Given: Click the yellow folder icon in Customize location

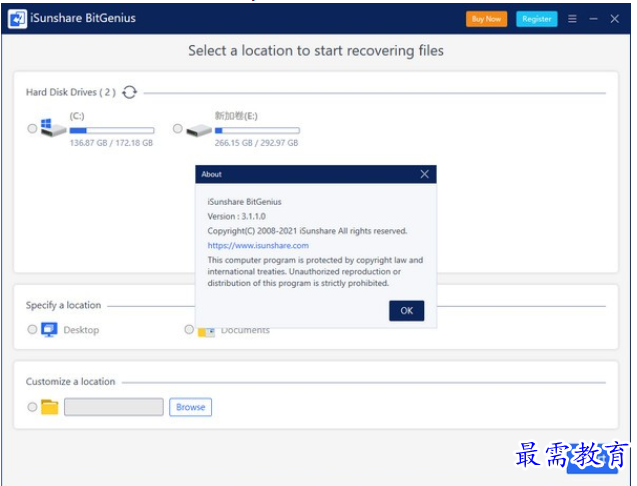Looking at the screenshot, I should [x=50, y=407].
